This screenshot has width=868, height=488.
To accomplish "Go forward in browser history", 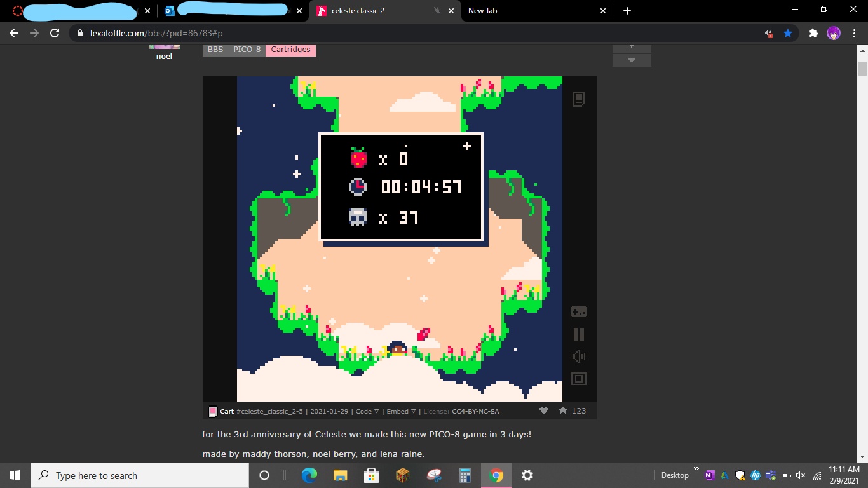I will point(34,33).
